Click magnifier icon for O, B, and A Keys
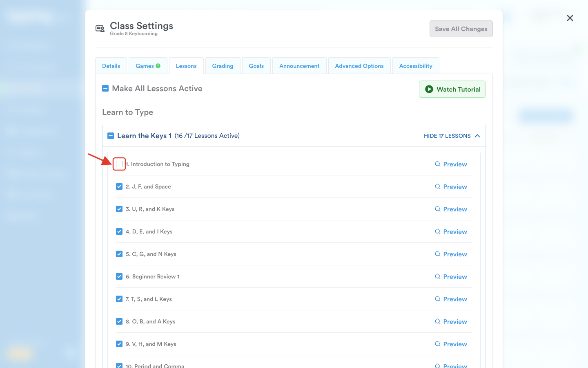This screenshot has width=588, height=368. [x=438, y=321]
